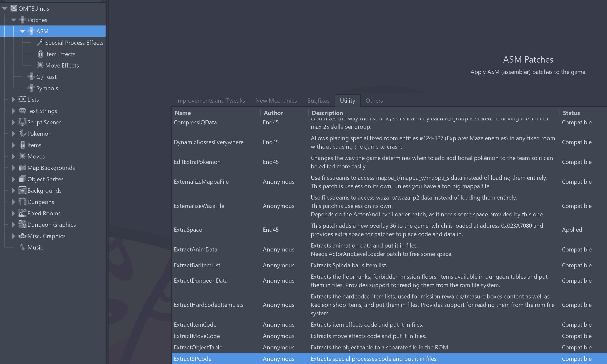
Task: Switch to the New Mechanics tab
Action: tap(276, 100)
